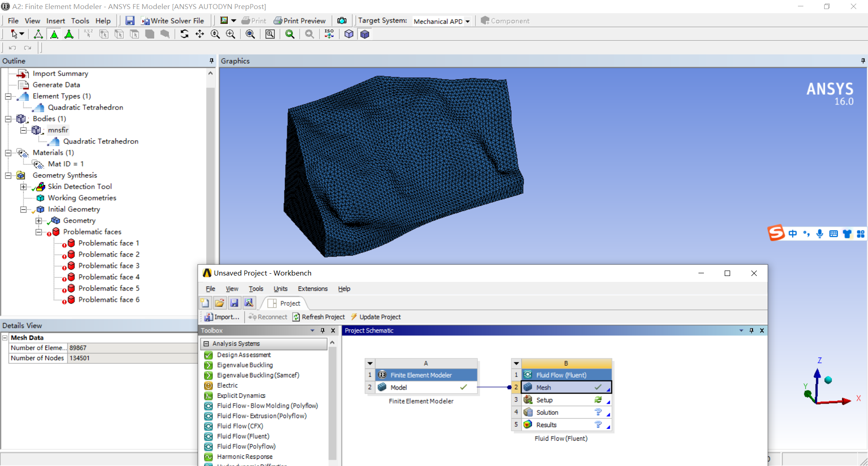Click the green triangle with nodes icon
The image size is (868, 466).
tap(69, 34)
